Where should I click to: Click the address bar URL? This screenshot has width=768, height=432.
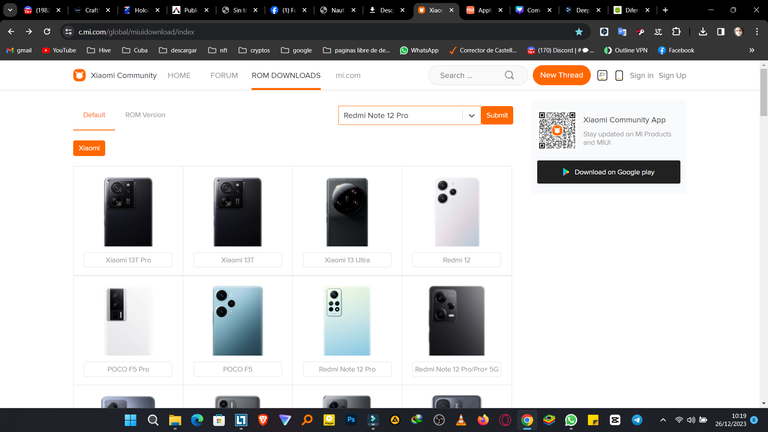136,32
